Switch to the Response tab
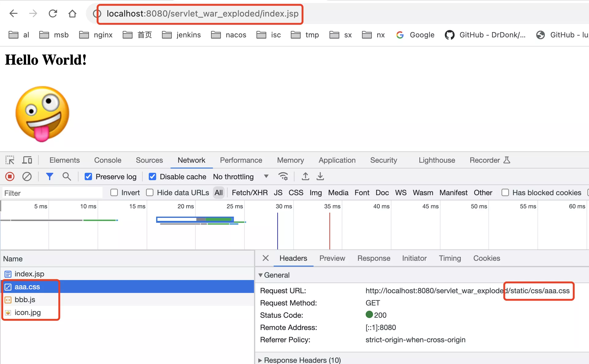The height and width of the screenshot is (364, 589). click(x=374, y=258)
